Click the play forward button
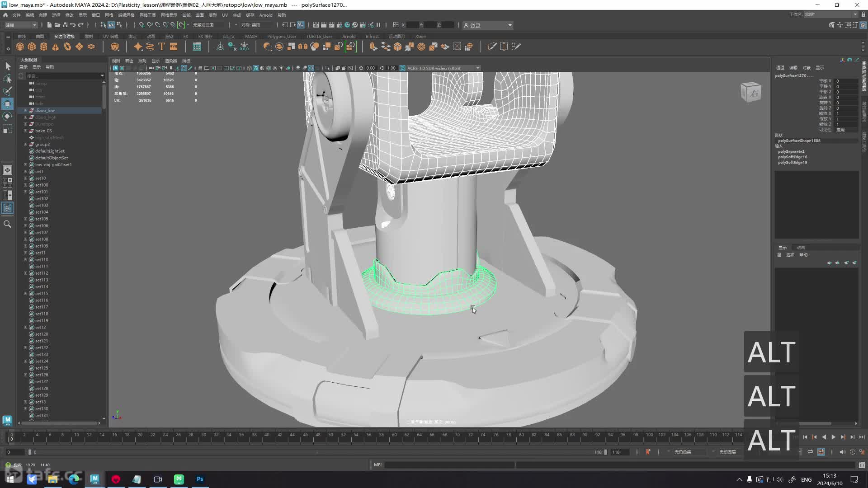This screenshot has width=868, height=488. [834, 437]
